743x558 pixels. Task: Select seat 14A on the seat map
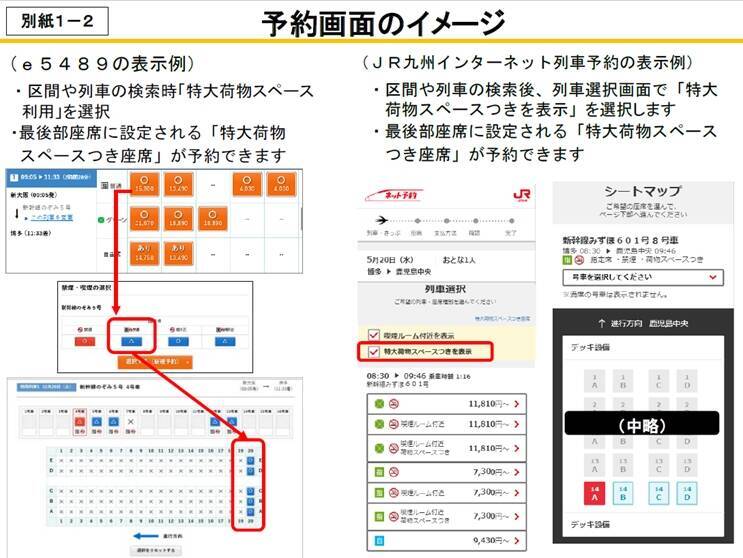594,493
